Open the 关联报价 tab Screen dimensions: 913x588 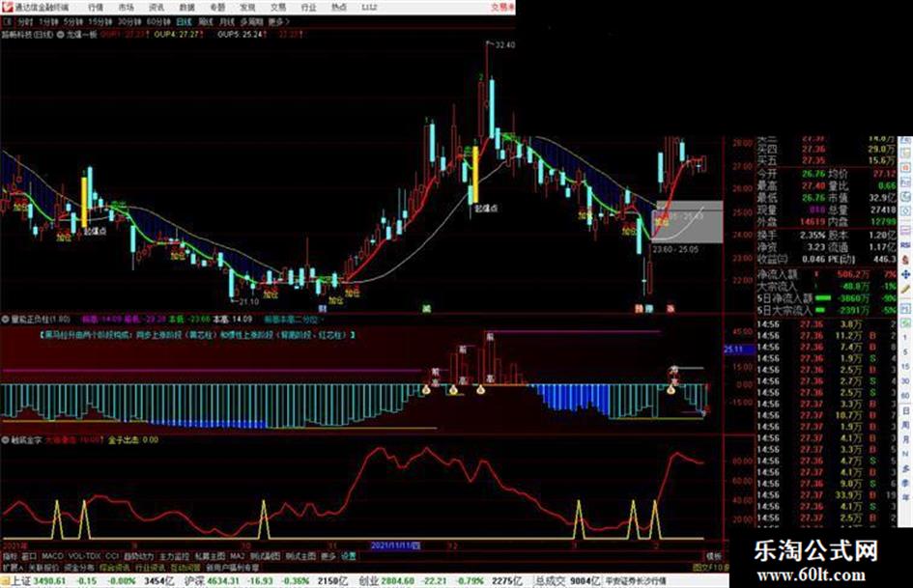[x=43, y=567]
